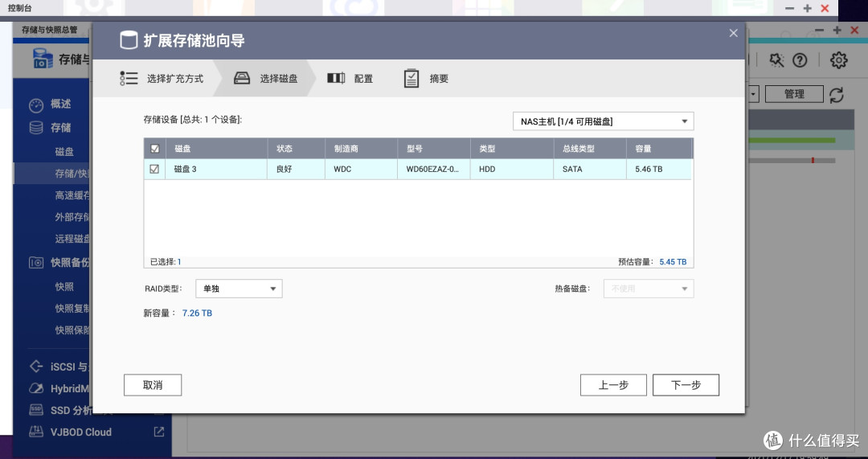Open the NAS主机 storage device dropdown
This screenshot has height=459, width=868.
coord(603,121)
